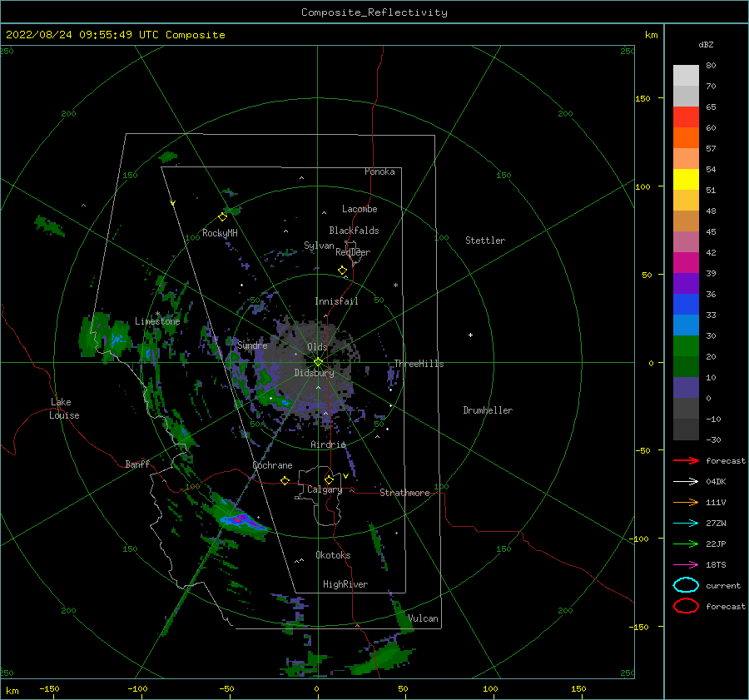Select the bright green 20 dBZ swatch

point(686,346)
